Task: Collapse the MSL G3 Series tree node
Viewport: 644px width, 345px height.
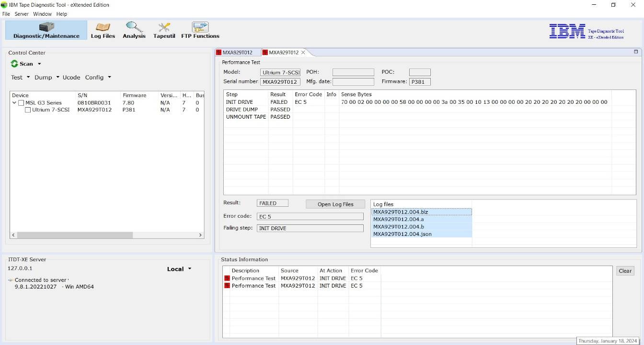Action: tap(14, 103)
